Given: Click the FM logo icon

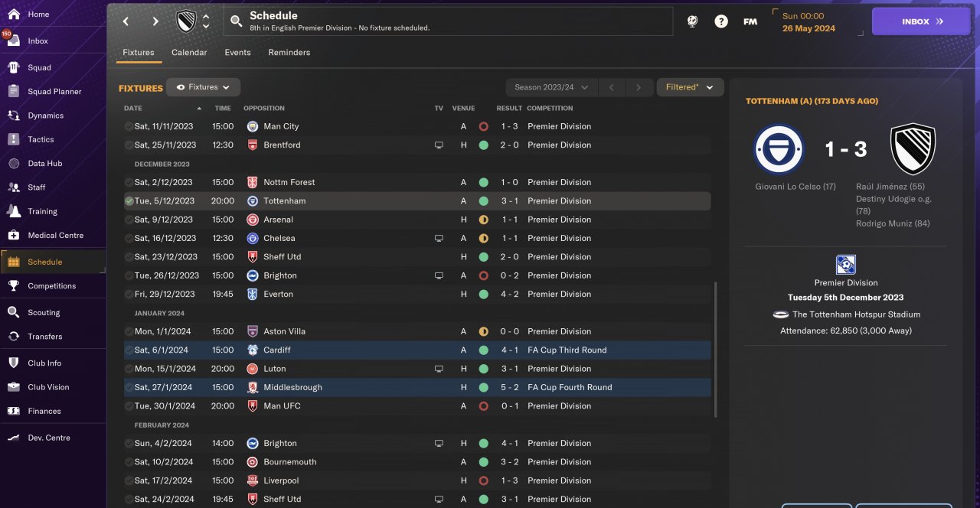Looking at the screenshot, I should 750,21.
